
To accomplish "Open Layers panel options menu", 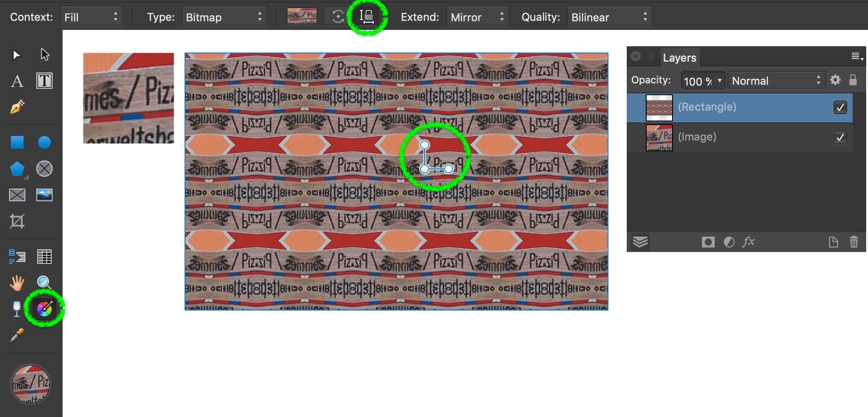I will pyautogui.click(x=857, y=57).
